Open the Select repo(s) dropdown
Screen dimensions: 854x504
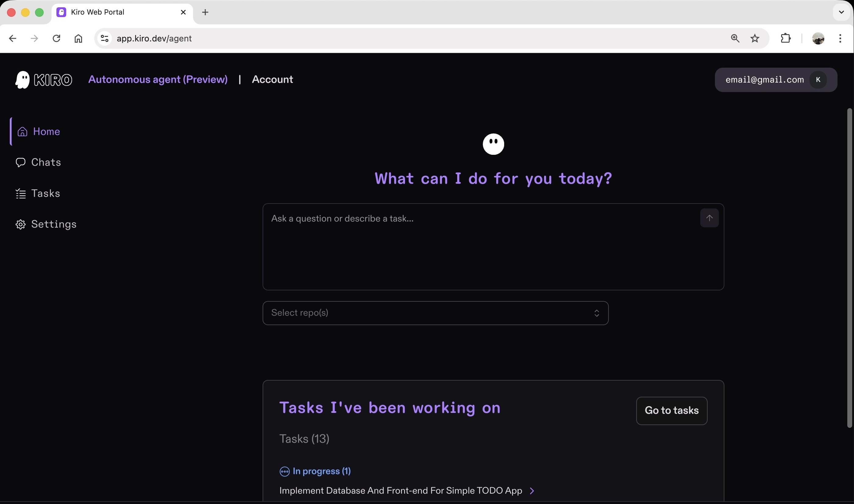click(x=435, y=312)
